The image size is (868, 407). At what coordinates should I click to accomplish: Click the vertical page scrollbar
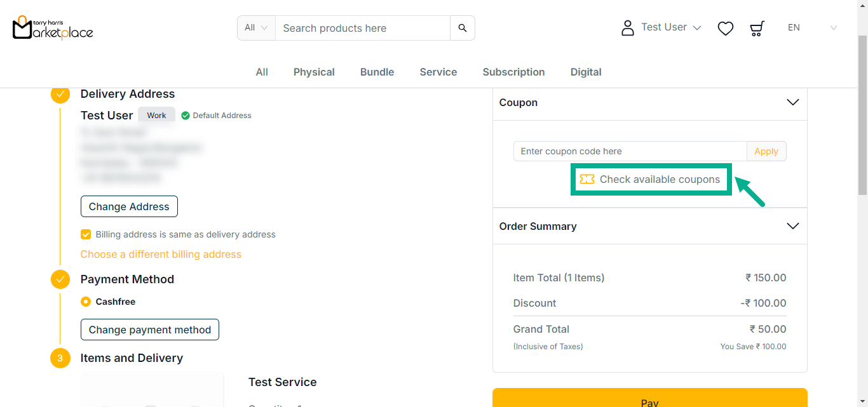tap(862, 114)
